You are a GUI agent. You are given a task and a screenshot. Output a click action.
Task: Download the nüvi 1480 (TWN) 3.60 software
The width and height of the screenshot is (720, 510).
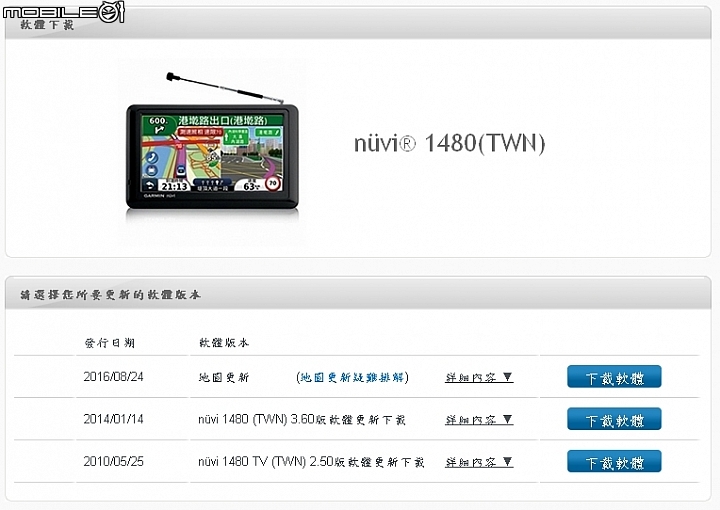(x=614, y=419)
